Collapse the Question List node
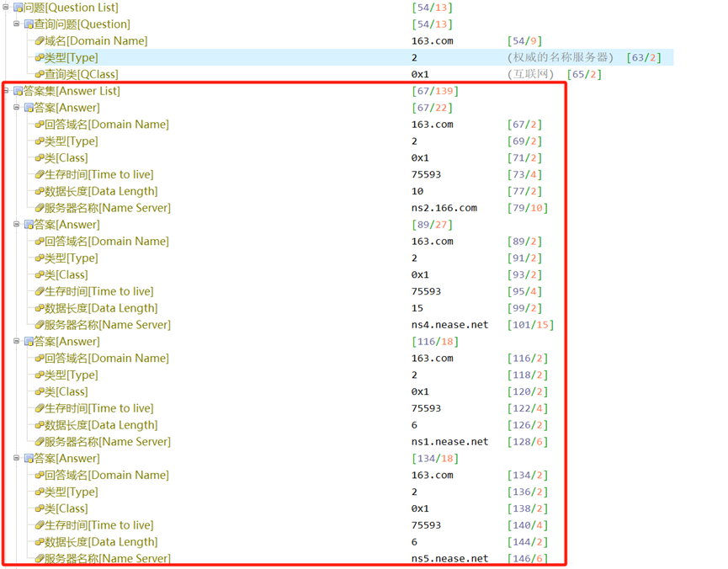 pyautogui.click(x=6, y=7)
